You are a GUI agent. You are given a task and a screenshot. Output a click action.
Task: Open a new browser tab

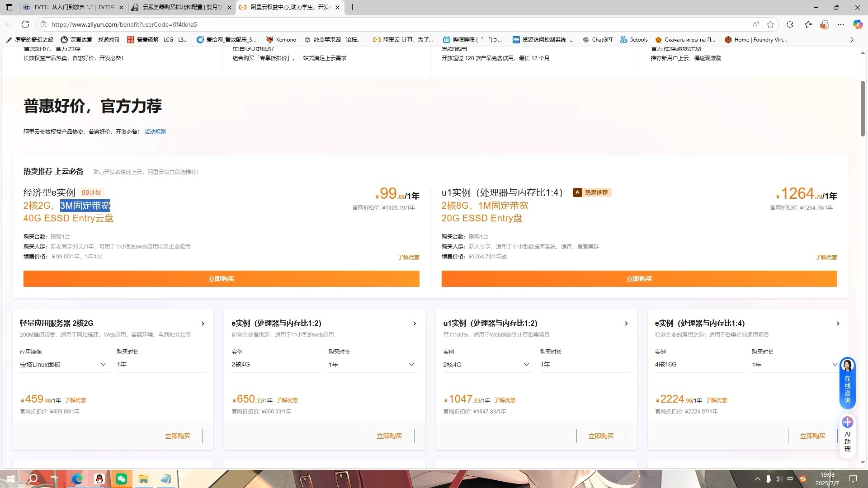click(x=353, y=7)
